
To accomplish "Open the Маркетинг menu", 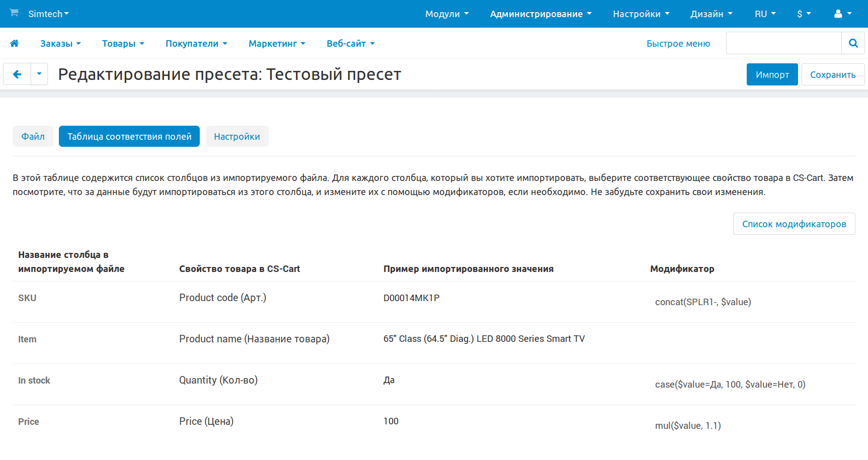I will coord(277,44).
